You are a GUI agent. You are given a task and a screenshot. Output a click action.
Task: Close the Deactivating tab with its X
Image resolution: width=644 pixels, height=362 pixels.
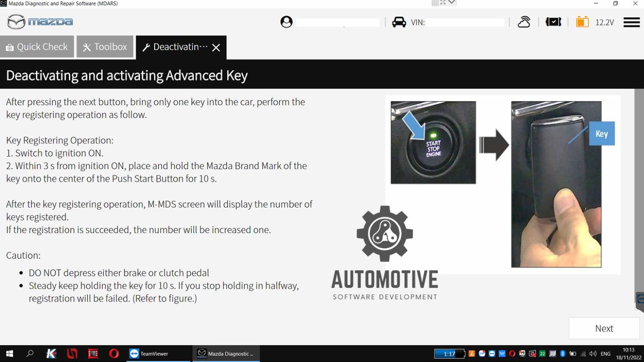click(216, 47)
